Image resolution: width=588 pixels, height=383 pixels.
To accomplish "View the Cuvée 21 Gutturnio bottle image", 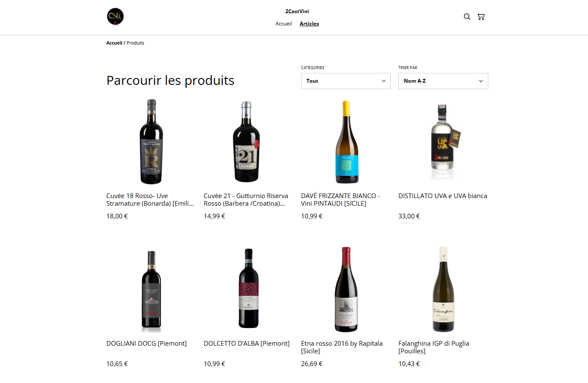I will (x=246, y=142).
